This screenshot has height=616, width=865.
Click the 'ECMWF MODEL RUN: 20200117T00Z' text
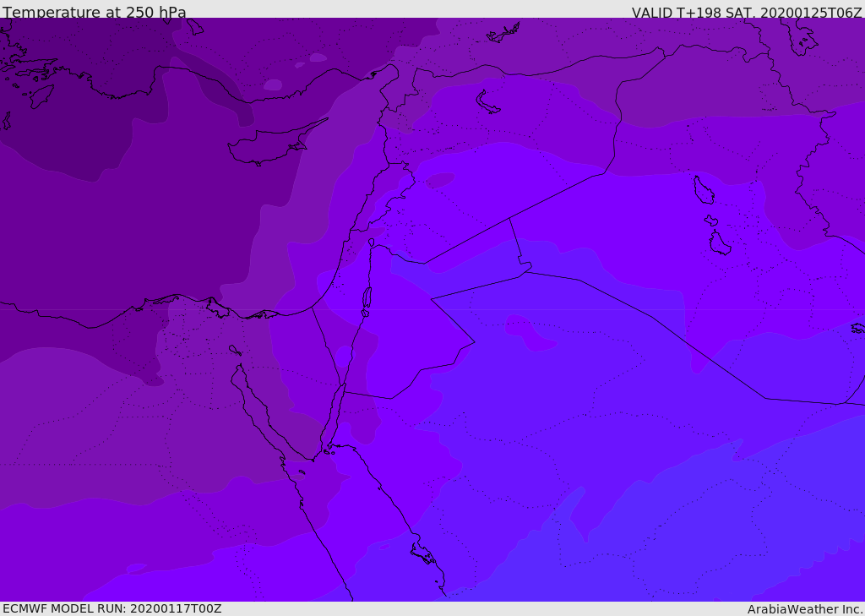point(112,608)
